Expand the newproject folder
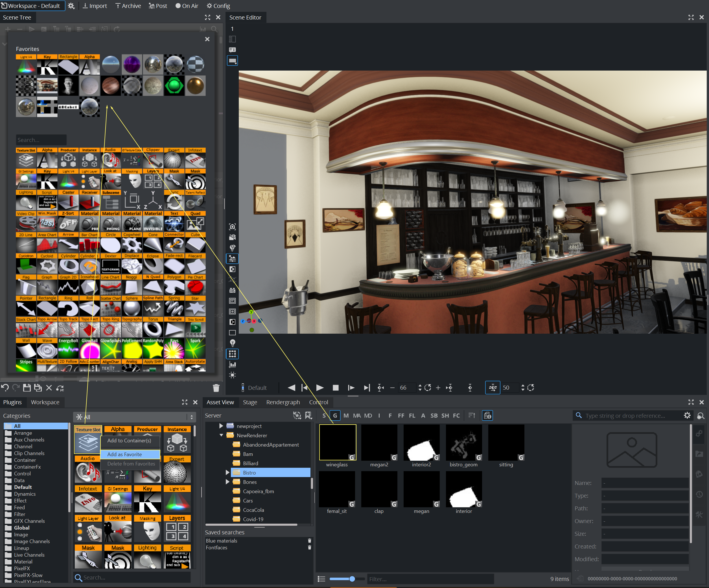This screenshot has height=588, width=709. tap(221, 426)
